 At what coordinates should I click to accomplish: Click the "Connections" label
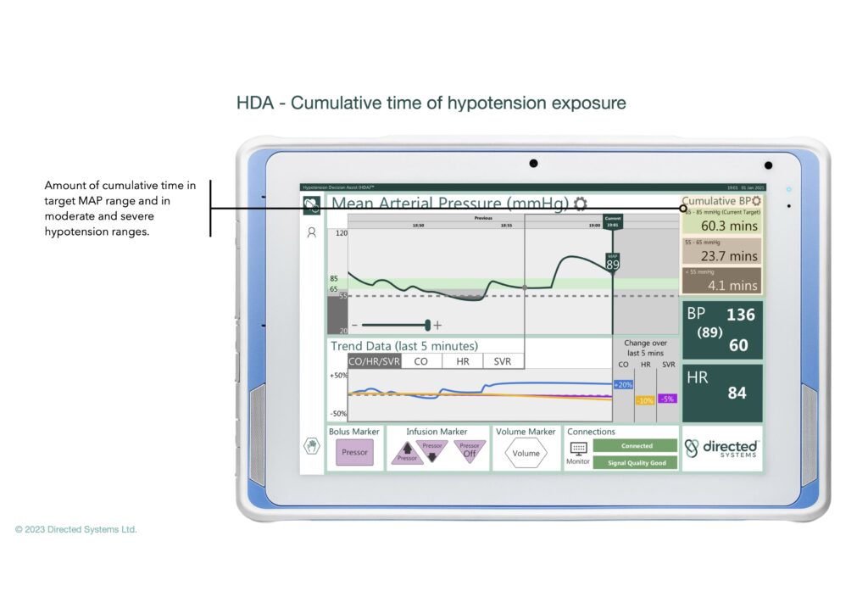pyautogui.click(x=591, y=432)
